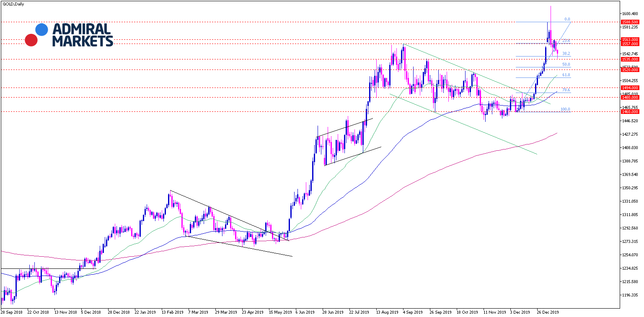Click the Fibonacci 78.6 level label
Viewport: 644px width, 317px height.
pos(566,90)
